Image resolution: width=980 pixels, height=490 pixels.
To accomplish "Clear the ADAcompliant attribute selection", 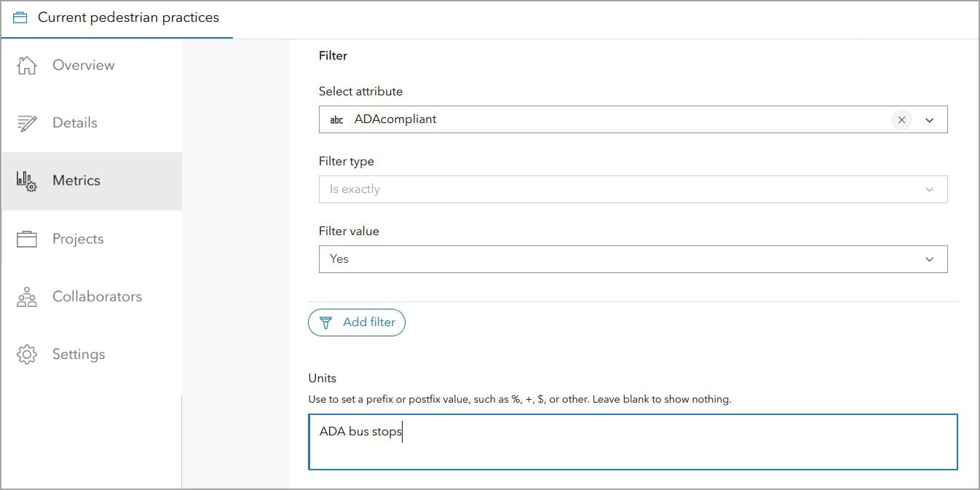I will (901, 120).
